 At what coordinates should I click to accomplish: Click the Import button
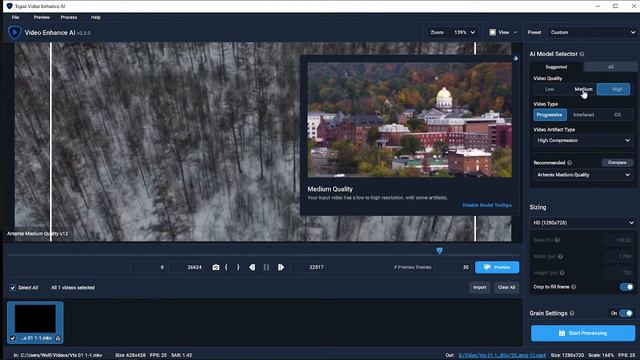pyautogui.click(x=480, y=287)
